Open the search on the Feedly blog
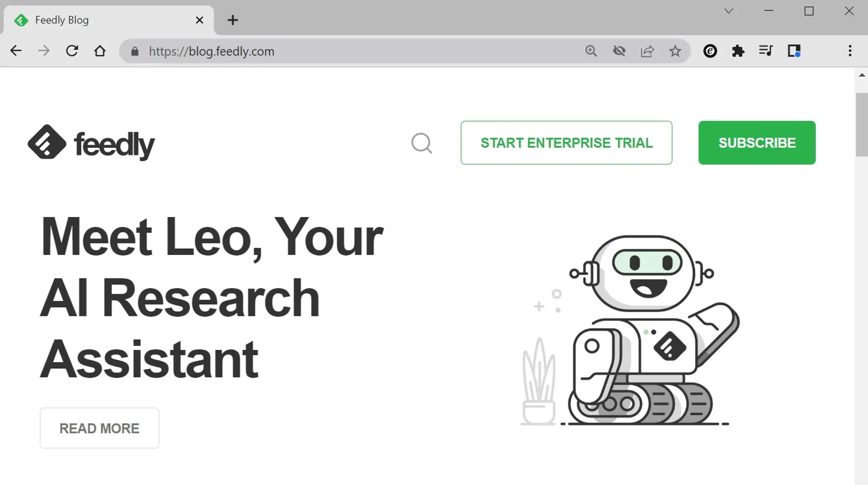 pyautogui.click(x=422, y=143)
